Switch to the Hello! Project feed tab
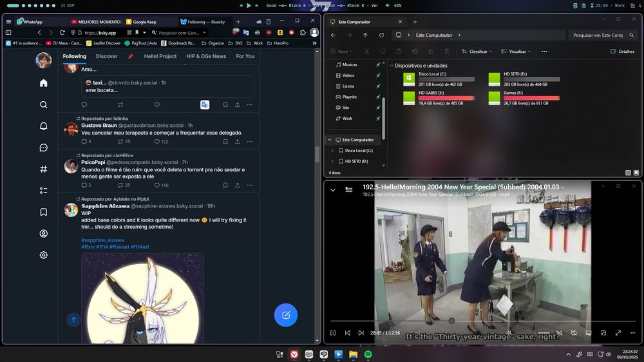 click(x=160, y=56)
